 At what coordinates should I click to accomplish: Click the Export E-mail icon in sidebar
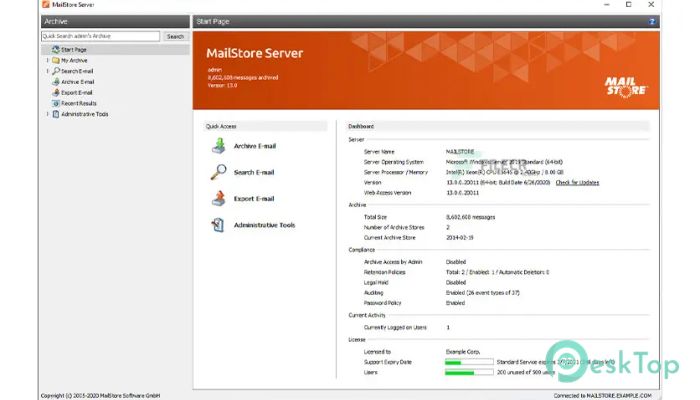(x=55, y=92)
